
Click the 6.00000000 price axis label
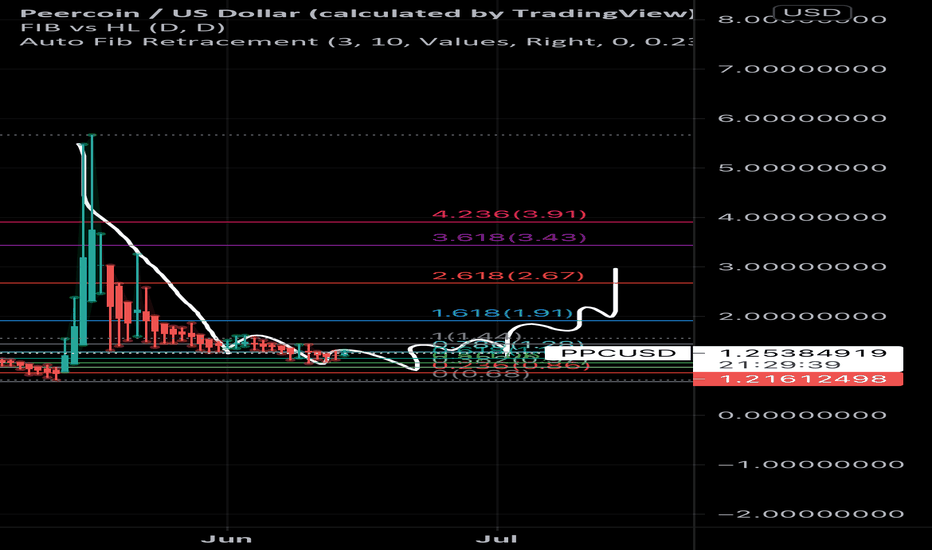coord(802,118)
